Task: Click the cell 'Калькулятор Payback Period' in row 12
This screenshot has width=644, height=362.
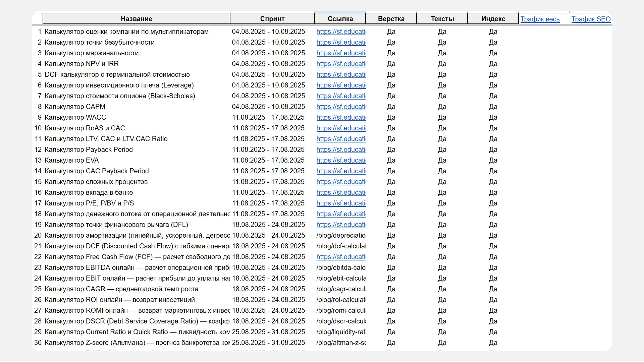Action: coord(89,149)
